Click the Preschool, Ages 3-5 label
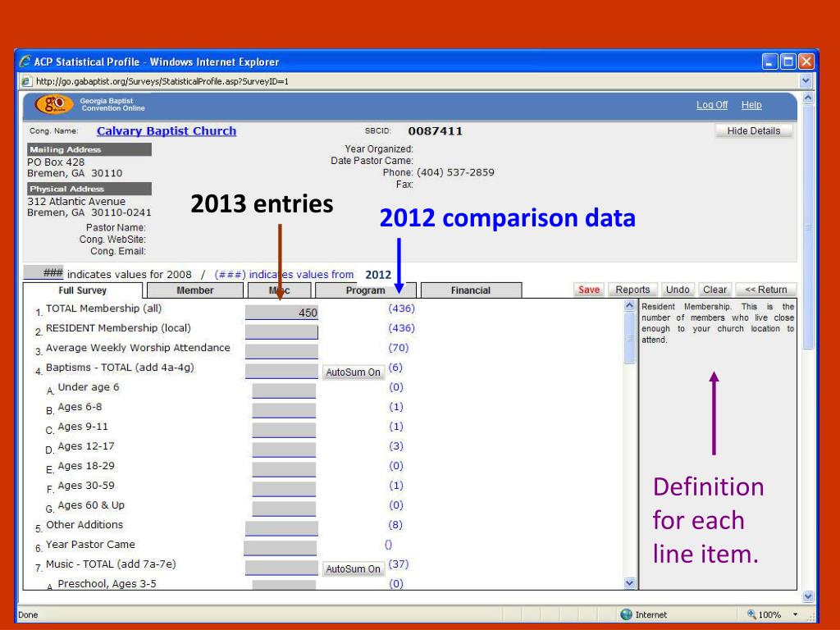The image size is (840, 630). coord(107,584)
